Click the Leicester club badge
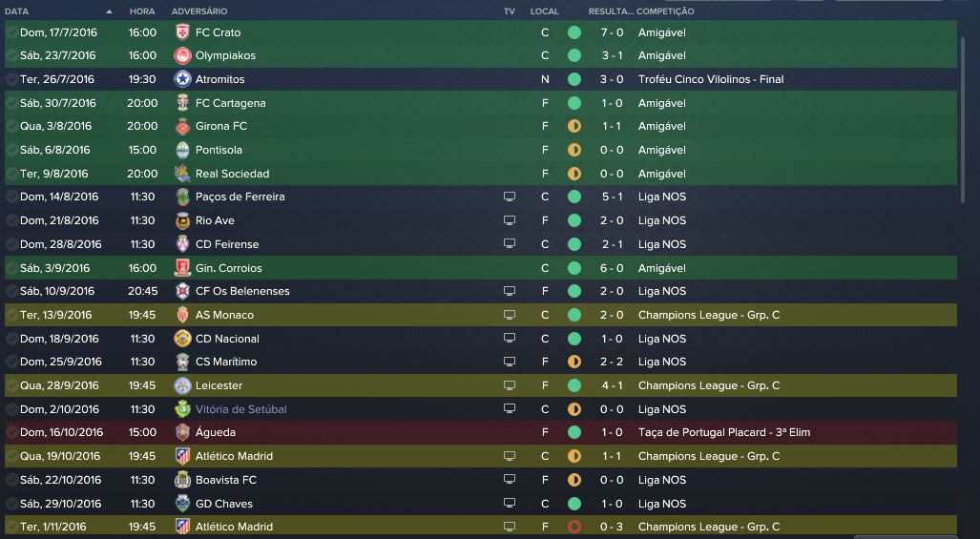Image resolution: width=980 pixels, height=539 pixels. coord(182,385)
